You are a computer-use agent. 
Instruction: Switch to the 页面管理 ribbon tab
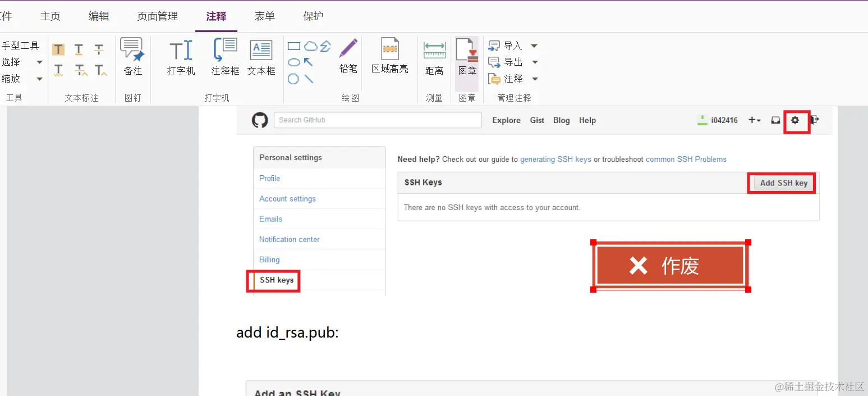[x=157, y=16]
